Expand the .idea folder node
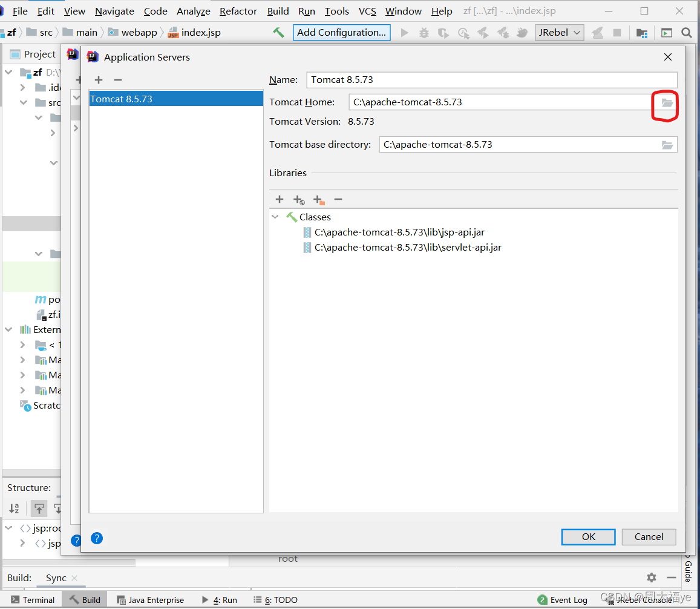 pyautogui.click(x=22, y=87)
